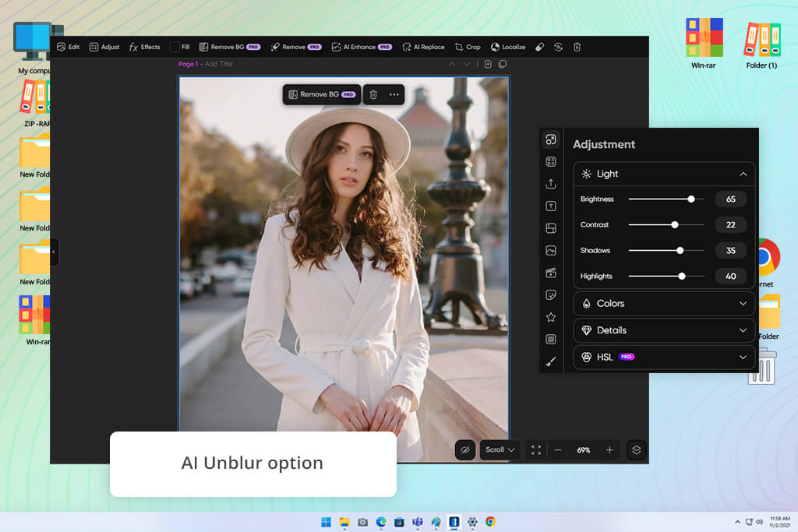Screen dimensions: 798x532
Task: Click the Shadows slider track
Action: tap(666, 251)
